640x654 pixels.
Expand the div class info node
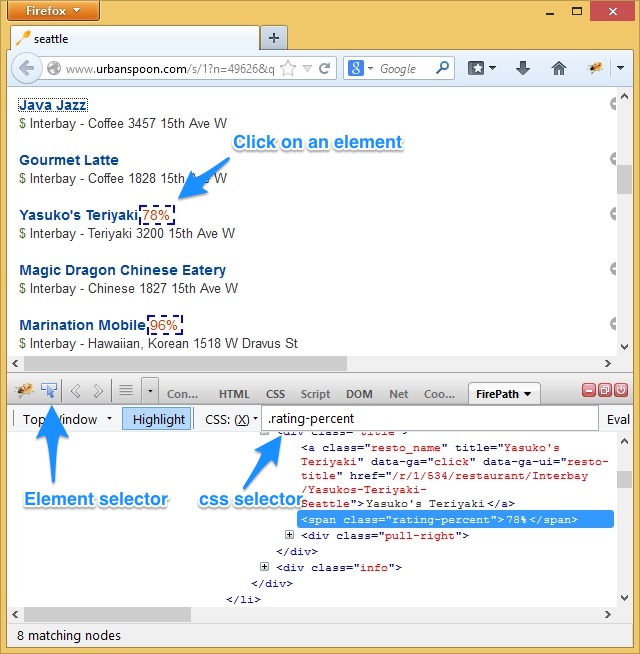click(x=265, y=568)
